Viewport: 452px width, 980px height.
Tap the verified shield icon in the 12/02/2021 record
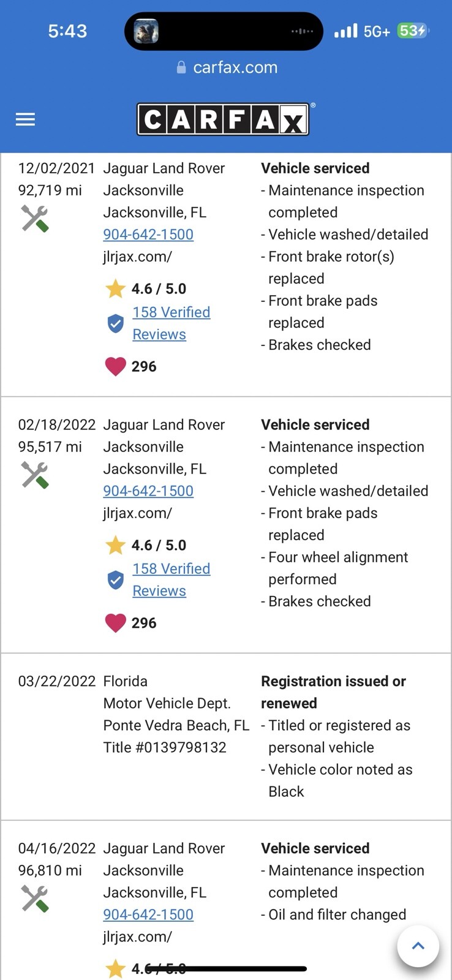click(x=115, y=323)
